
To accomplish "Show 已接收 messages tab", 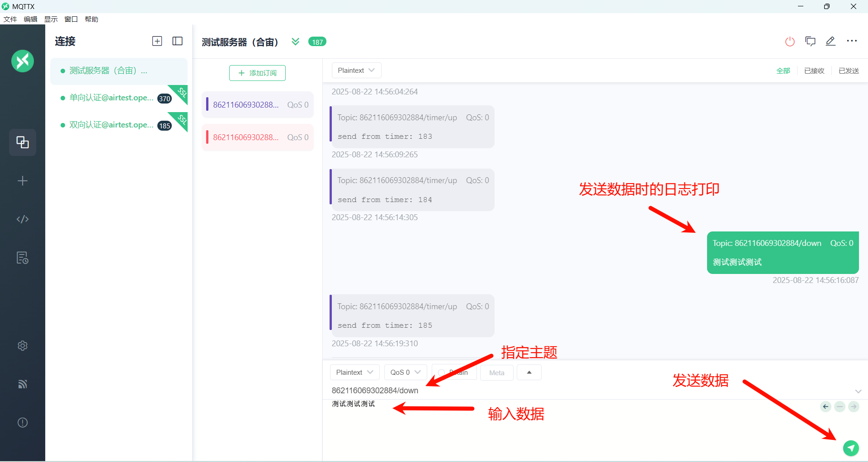I will [814, 71].
